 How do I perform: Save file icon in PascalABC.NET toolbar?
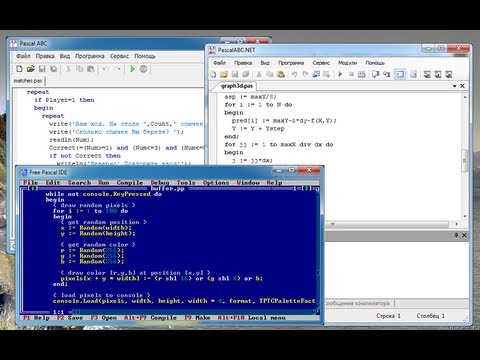point(235,74)
